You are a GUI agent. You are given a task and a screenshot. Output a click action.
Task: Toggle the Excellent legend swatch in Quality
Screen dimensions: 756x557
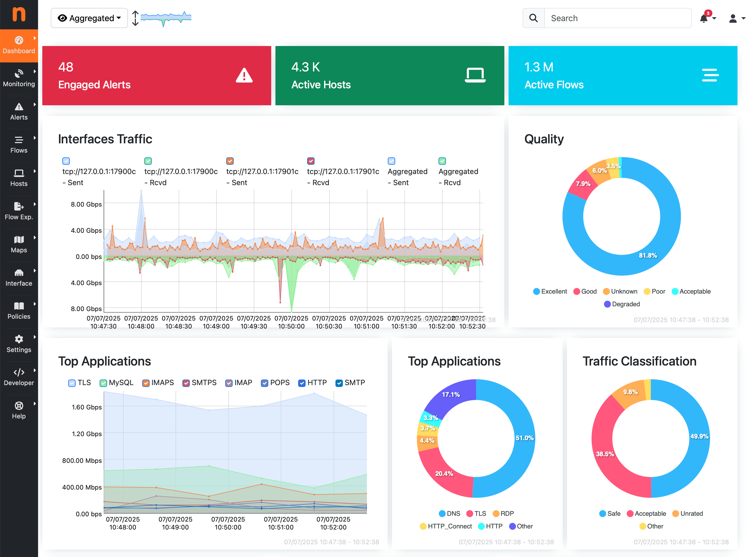click(536, 291)
